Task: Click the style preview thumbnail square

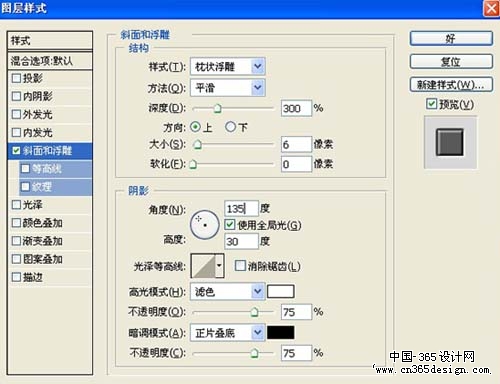Action: (x=450, y=142)
